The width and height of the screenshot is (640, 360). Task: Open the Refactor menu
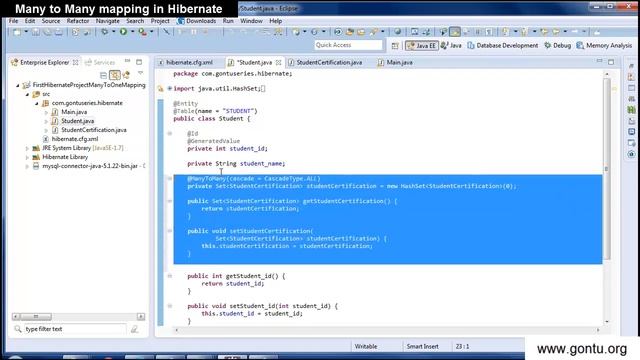[78, 21]
